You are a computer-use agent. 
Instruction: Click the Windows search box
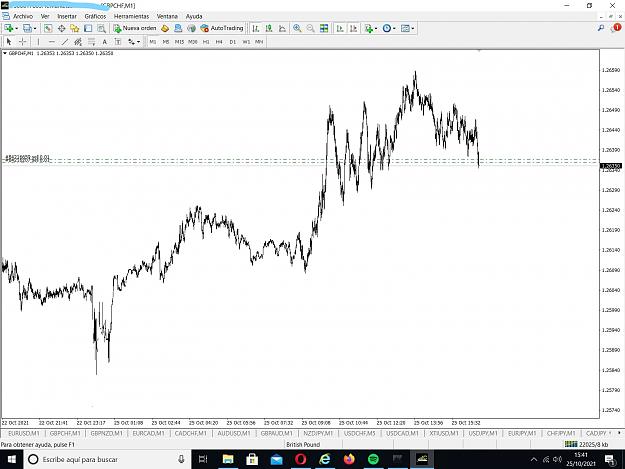[106, 459]
